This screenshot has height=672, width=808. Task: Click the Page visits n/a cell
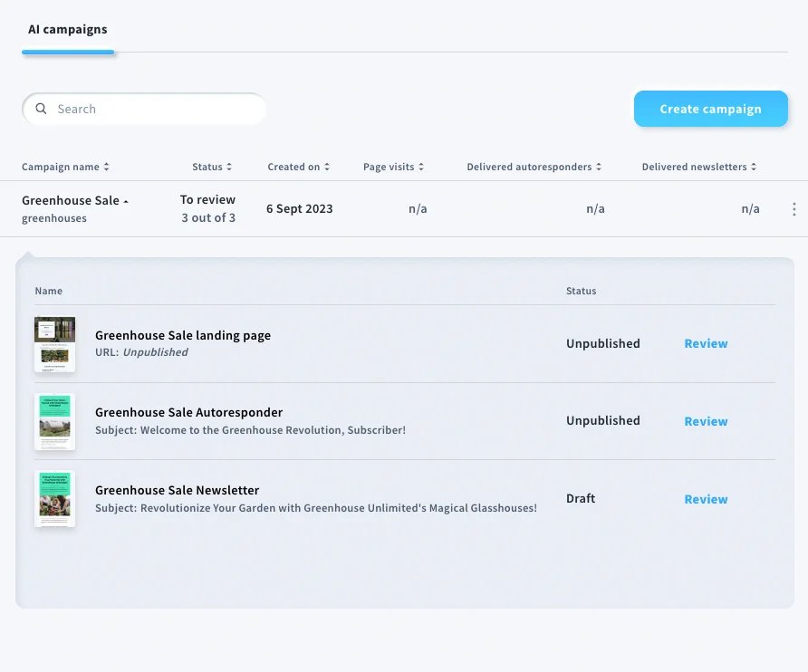[418, 208]
